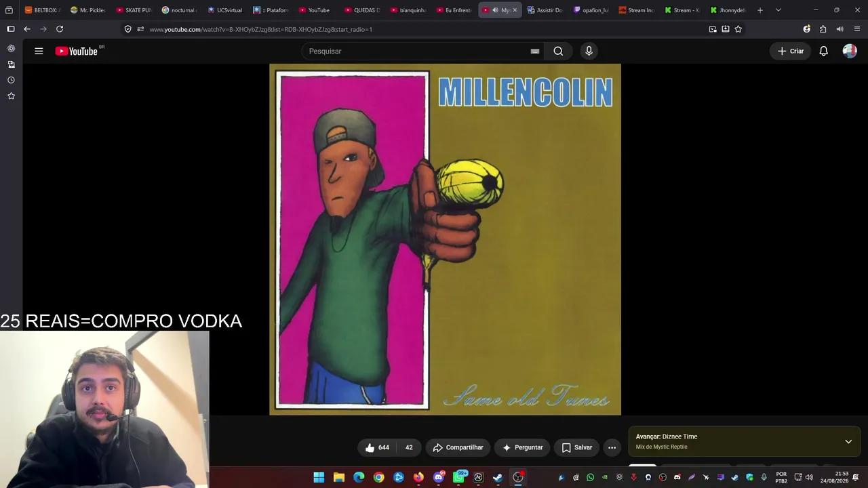Open YouTube notifications bell
This screenshot has width=868, height=488.
[823, 51]
